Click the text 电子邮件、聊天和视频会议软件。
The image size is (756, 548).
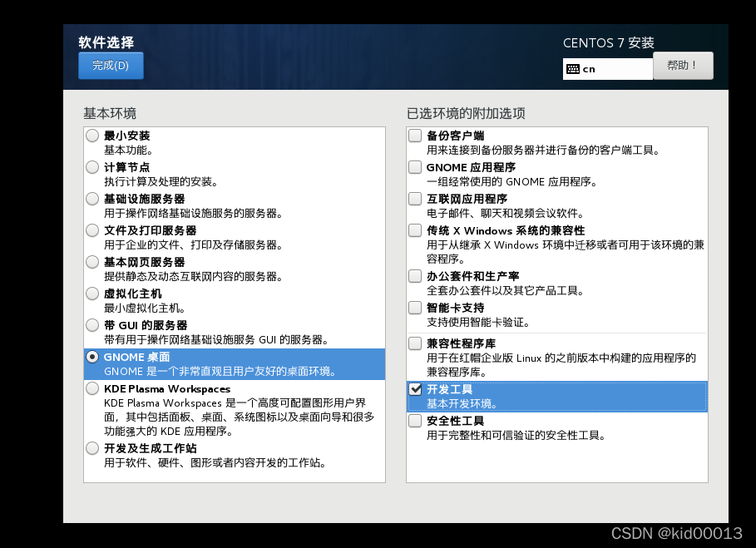click(506, 214)
